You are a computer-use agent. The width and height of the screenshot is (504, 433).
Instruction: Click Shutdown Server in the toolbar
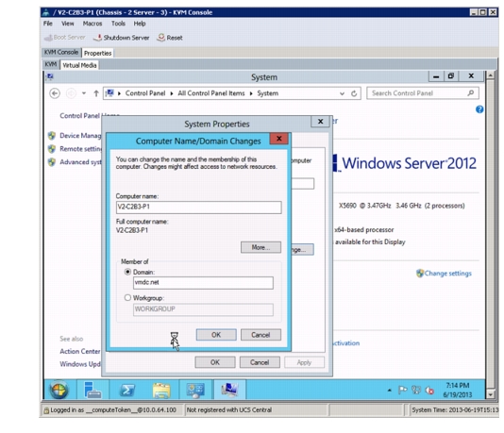pyautogui.click(x=121, y=38)
